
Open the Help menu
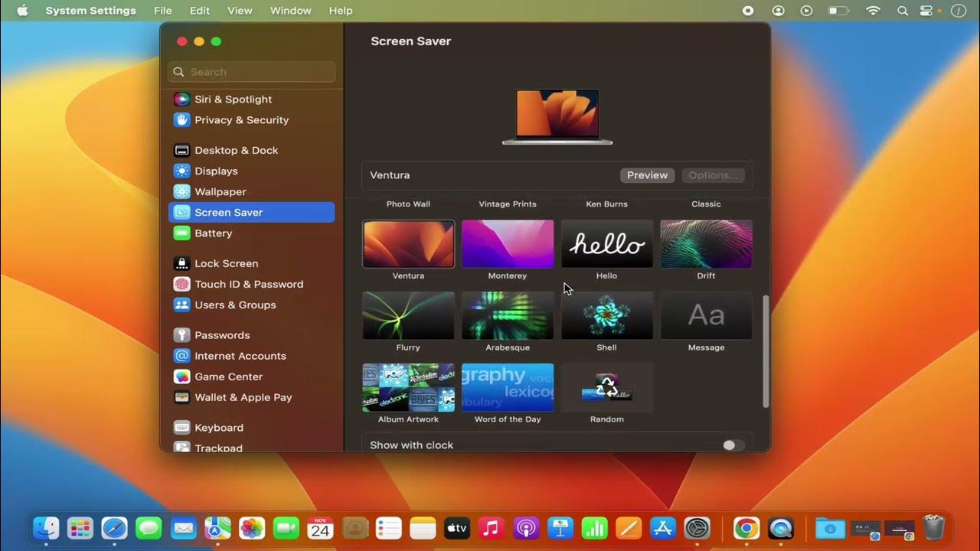pyautogui.click(x=341, y=11)
